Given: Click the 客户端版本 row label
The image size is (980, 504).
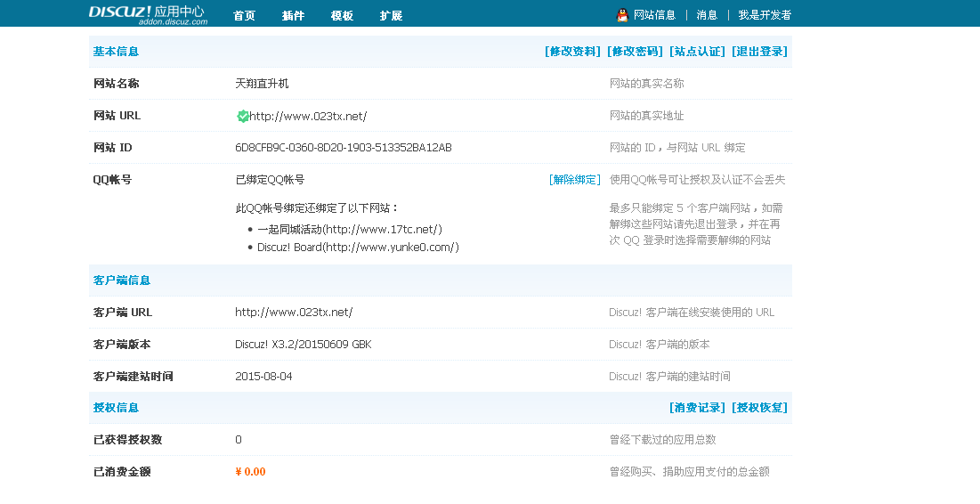Looking at the screenshot, I should point(122,344).
